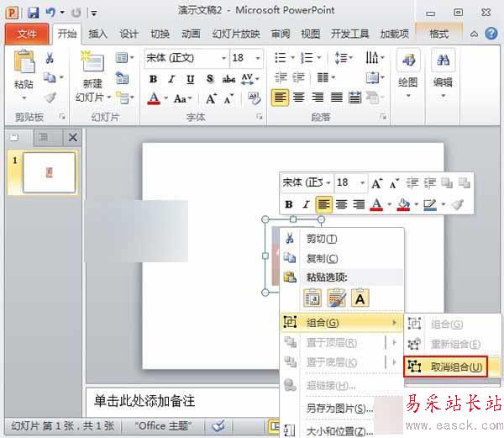Toggle Center align in mini toolbar

(x=341, y=204)
